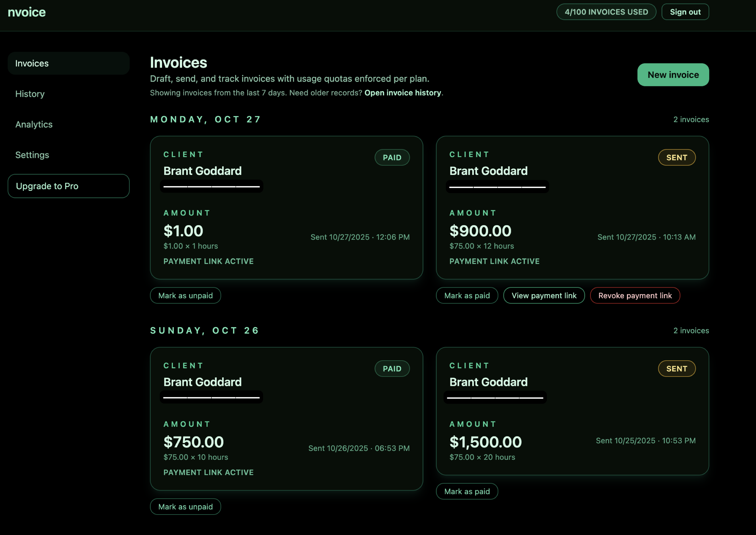Create a New invoice
This screenshot has height=535, width=756.
tap(673, 75)
